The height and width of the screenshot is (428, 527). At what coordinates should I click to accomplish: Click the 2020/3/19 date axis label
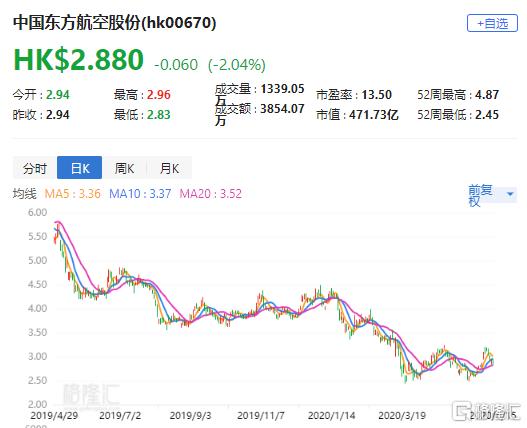pos(402,416)
